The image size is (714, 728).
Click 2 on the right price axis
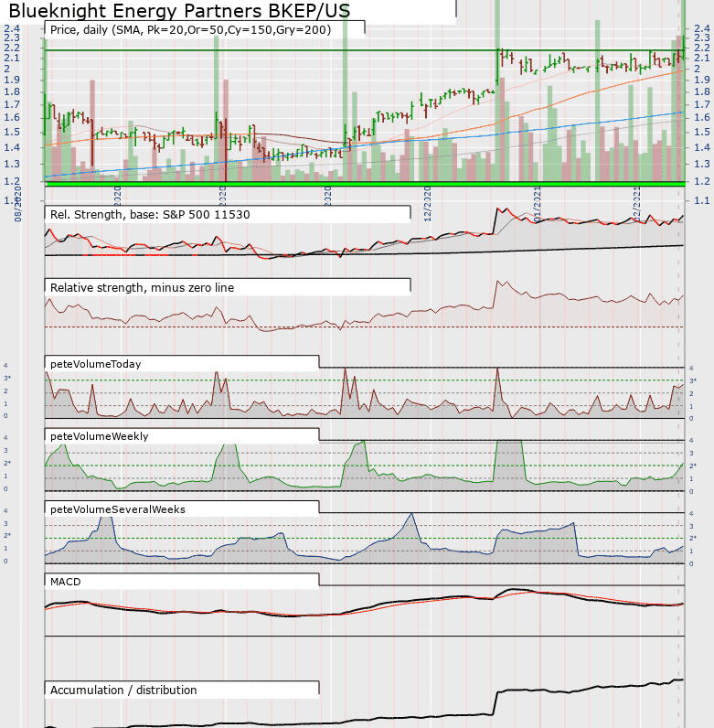[698, 69]
